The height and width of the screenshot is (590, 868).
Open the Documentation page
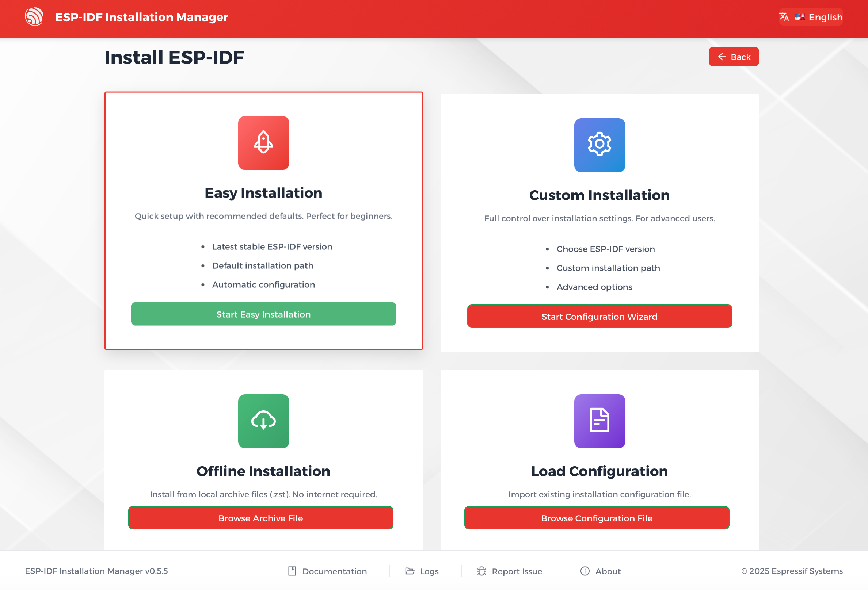pyautogui.click(x=334, y=571)
